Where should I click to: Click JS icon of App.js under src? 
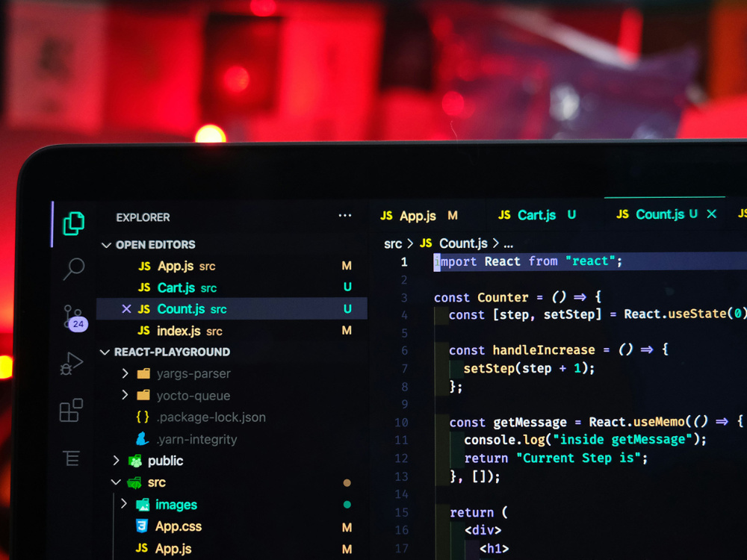coord(142,548)
